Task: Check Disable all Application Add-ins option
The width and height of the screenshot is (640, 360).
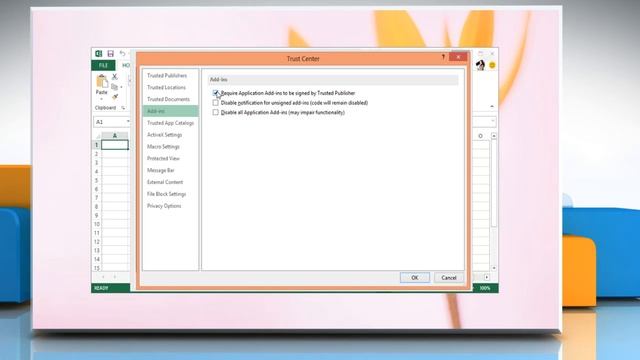Action: [216, 112]
